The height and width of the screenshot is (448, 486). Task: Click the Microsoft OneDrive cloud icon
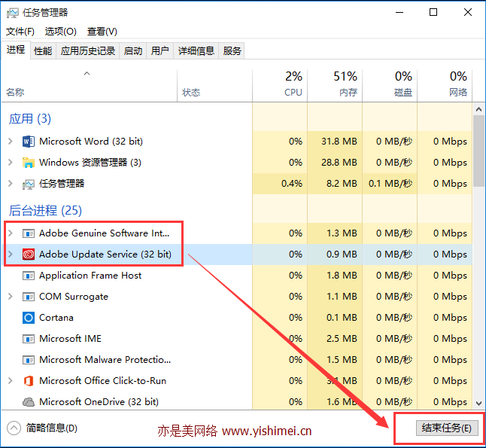coord(29,402)
